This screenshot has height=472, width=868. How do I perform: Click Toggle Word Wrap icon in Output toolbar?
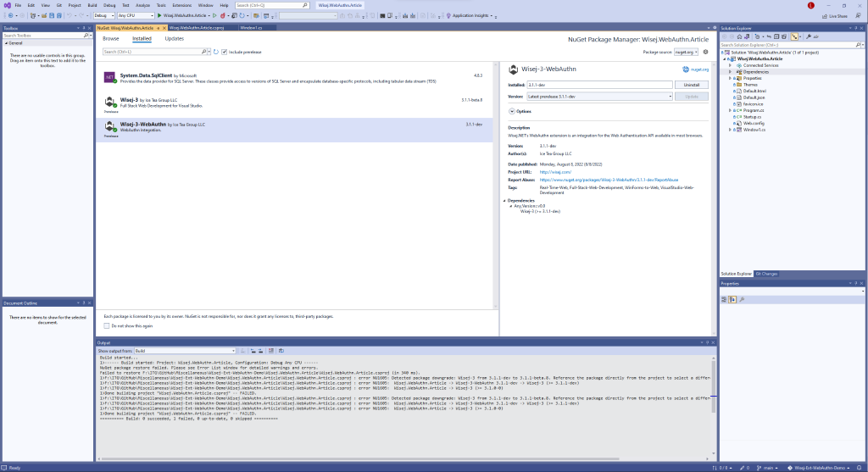281,351
